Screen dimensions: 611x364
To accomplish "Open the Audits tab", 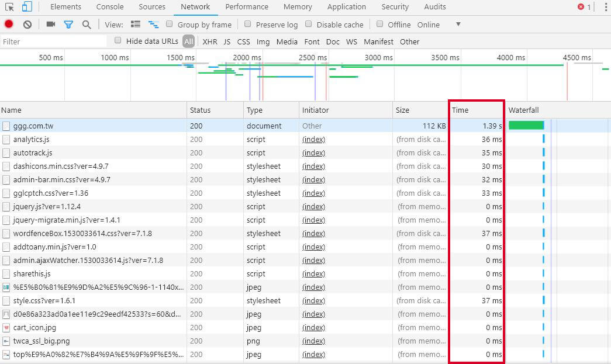I will point(435,6).
